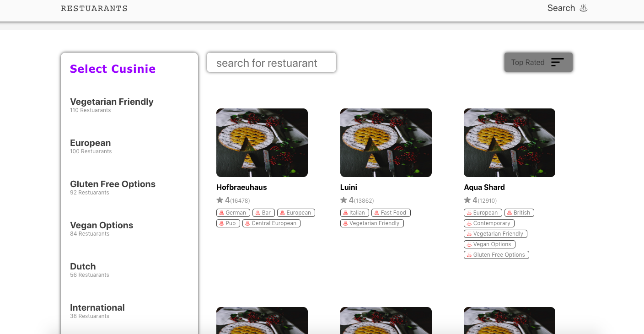The width and height of the screenshot is (644, 334).
Task: Click the hot-springs icon beside Search
Action: [x=583, y=8]
